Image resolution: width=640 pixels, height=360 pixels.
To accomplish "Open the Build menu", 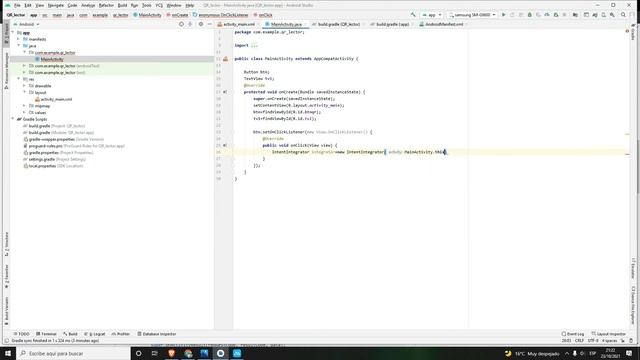I will 122,5.
